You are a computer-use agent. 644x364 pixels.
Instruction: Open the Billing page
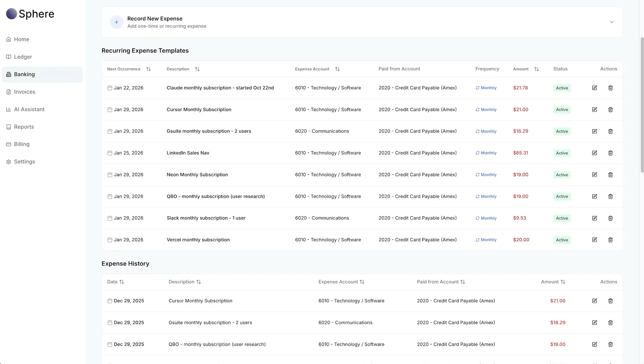click(x=42, y=144)
